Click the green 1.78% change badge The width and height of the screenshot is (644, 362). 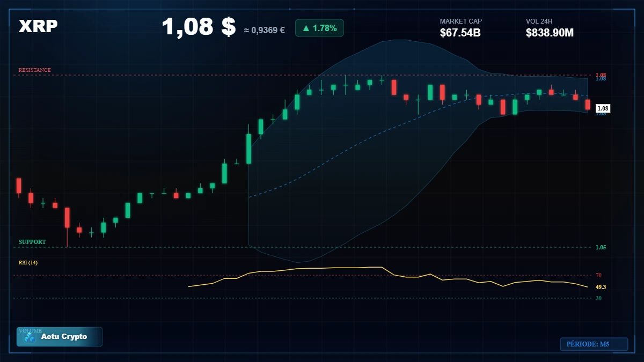[x=319, y=28]
